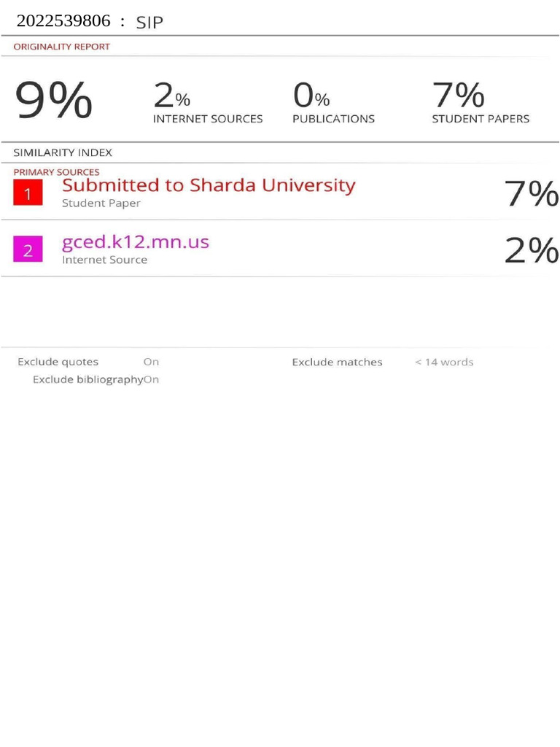The image size is (560, 747).
Task: Click the 2% match for gced.k12.mn.us
Action: 532,249
